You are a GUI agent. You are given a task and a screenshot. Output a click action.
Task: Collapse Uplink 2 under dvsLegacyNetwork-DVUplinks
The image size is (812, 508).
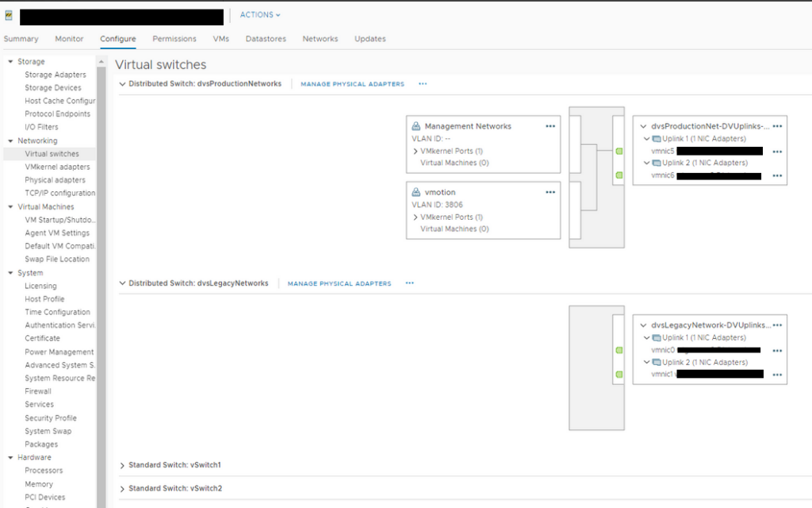(x=646, y=362)
